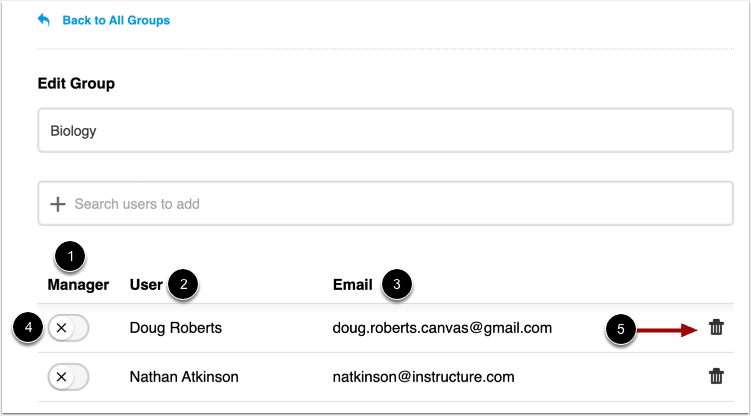Click annotation marker number 3
Screen dimensions: 751x416
(x=397, y=284)
